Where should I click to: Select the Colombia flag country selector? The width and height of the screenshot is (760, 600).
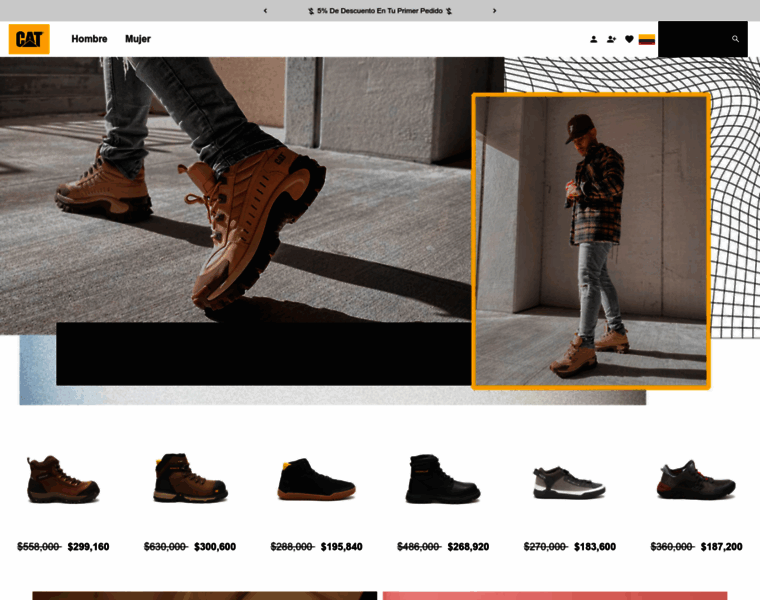pyautogui.click(x=647, y=39)
